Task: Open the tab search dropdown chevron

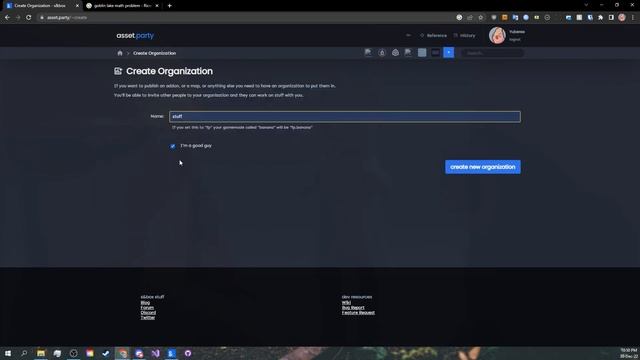Action: 586,5
